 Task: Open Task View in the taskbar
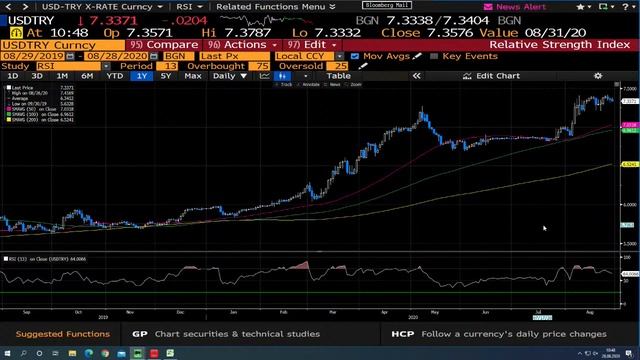(x=56, y=353)
